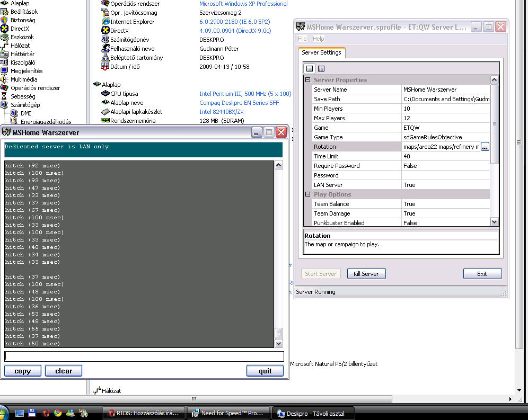Viewport: 528px width, 420px height.
Task: Launch Chrome from quick launch
Action: (58, 413)
